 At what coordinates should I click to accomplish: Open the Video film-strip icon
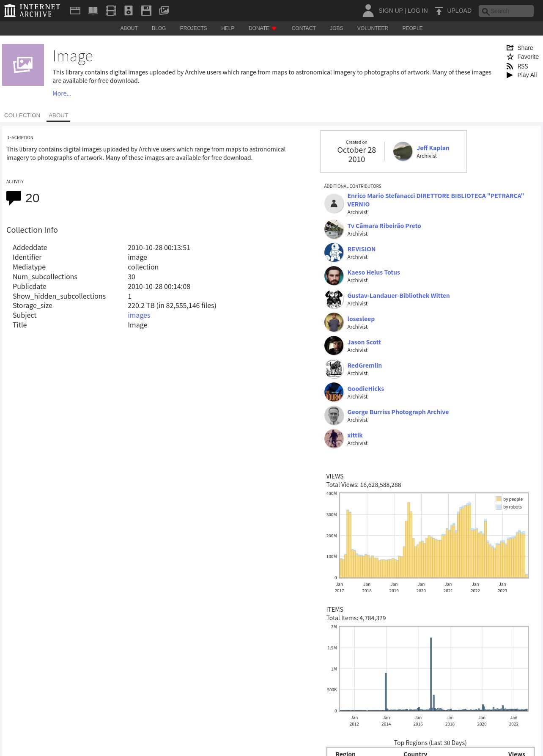(x=111, y=11)
